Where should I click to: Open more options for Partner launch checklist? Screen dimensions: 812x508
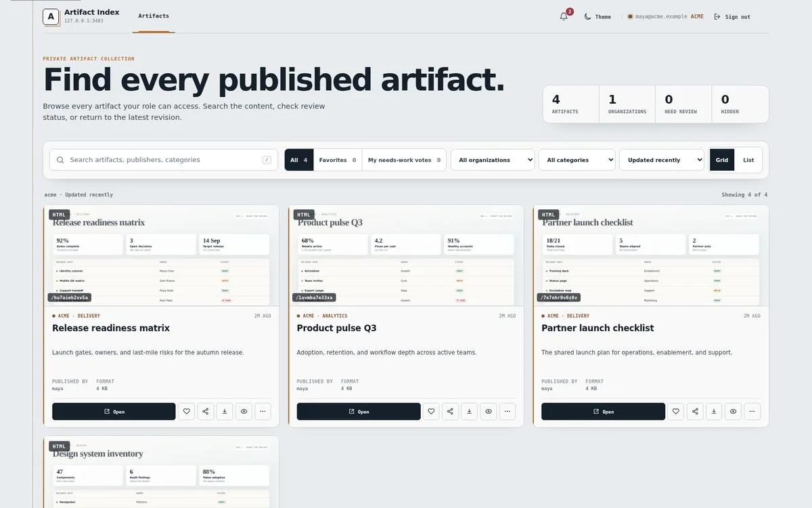tap(752, 411)
